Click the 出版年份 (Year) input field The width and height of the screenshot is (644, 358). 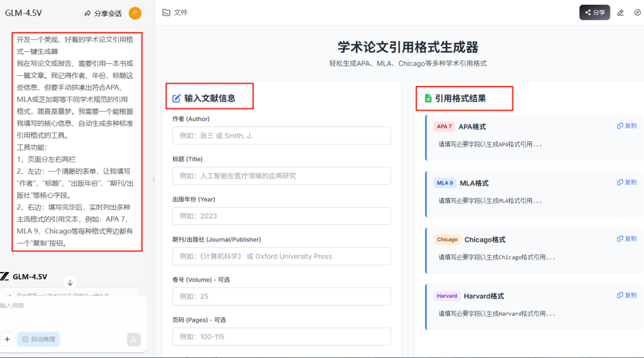pyautogui.click(x=281, y=216)
